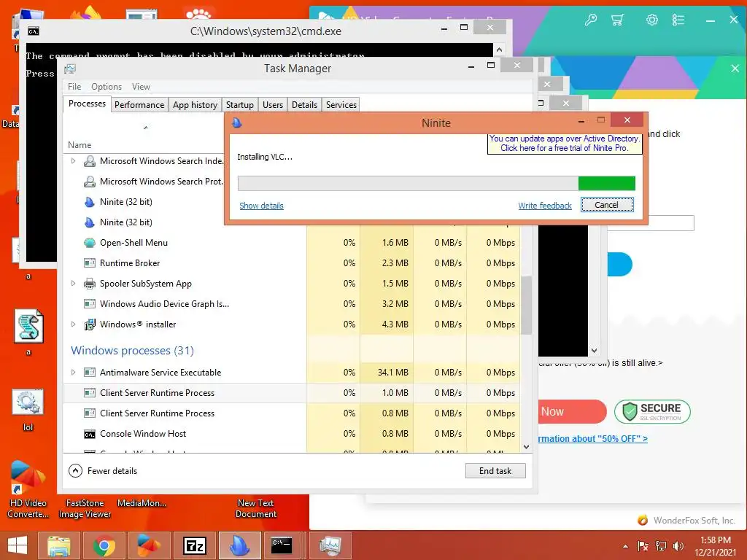
Task: Click the Ninite icon in the taskbar
Action: click(x=239, y=545)
